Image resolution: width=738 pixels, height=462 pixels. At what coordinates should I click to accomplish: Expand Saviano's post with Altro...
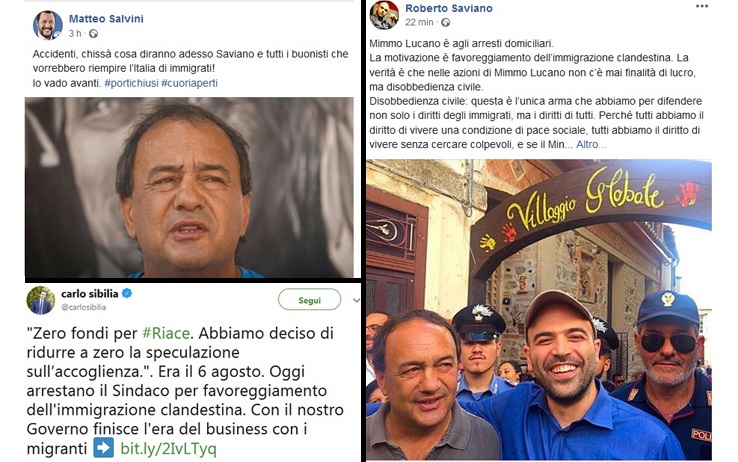[x=591, y=144]
